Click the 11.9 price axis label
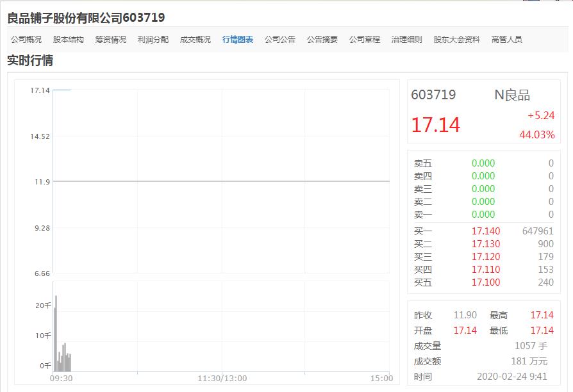This screenshot has height=392, width=573. pos(42,182)
